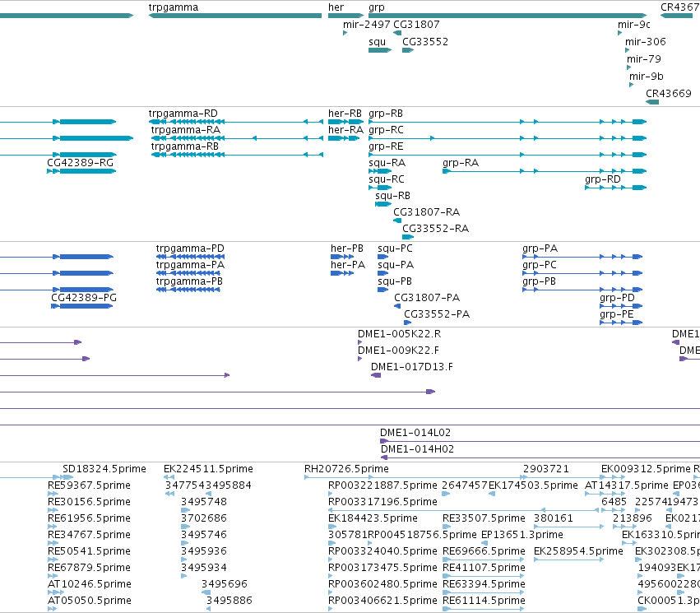This screenshot has width=700, height=613.
Task: Select the trpgamma gene label
Action: [174, 7]
